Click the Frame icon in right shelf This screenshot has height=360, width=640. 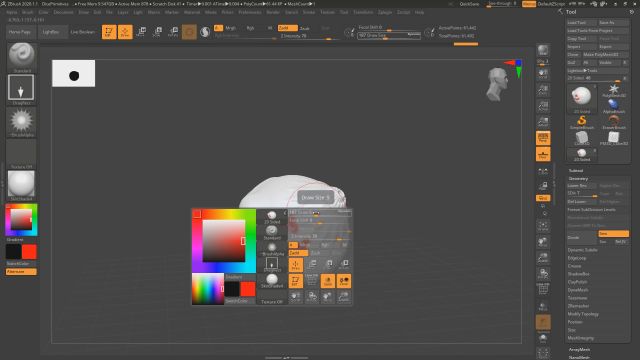click(543, 226)
